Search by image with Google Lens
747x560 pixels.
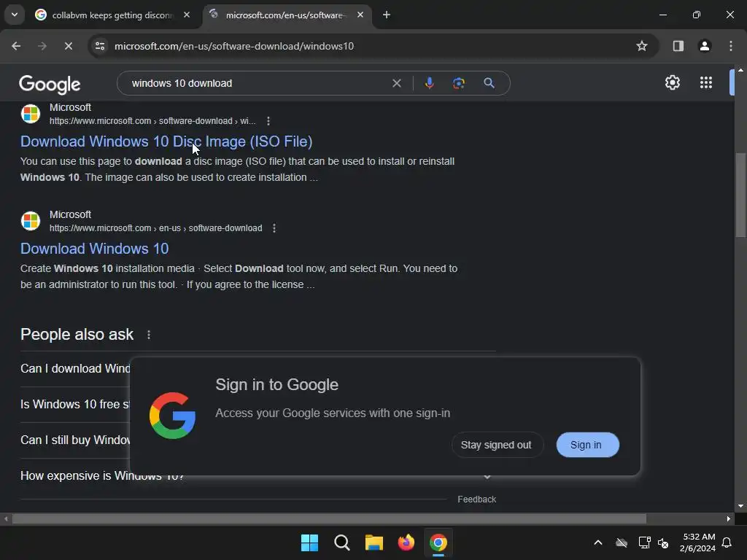[x=459, y=83]
